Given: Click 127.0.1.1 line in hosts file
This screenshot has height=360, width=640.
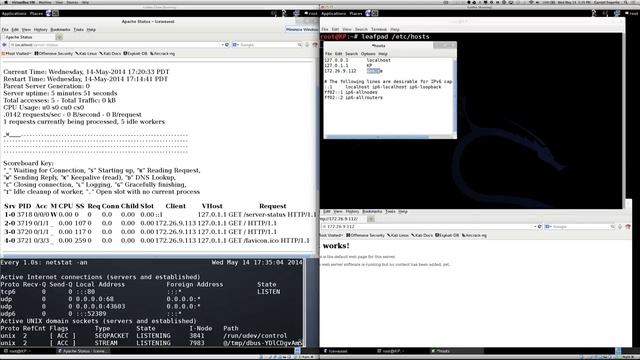Looking at the screenshot, I should pyautogui.click(x=348, y=65).
